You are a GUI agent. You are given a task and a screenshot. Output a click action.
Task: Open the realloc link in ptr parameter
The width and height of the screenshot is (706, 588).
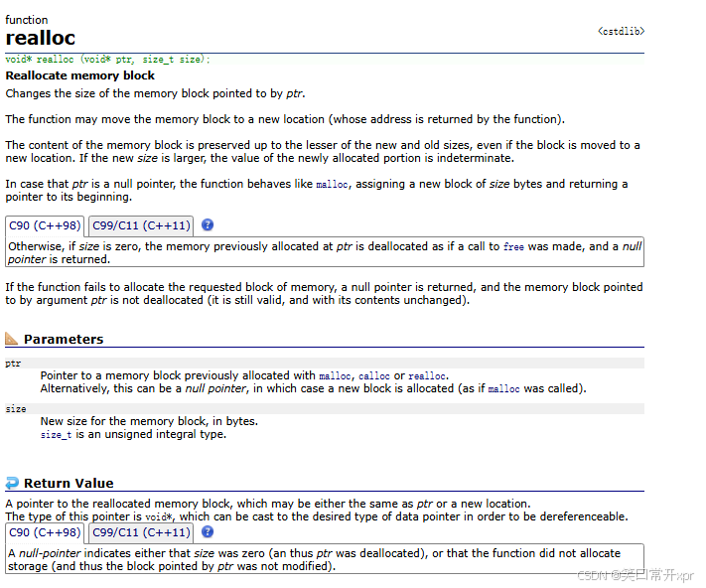point(427,376)
